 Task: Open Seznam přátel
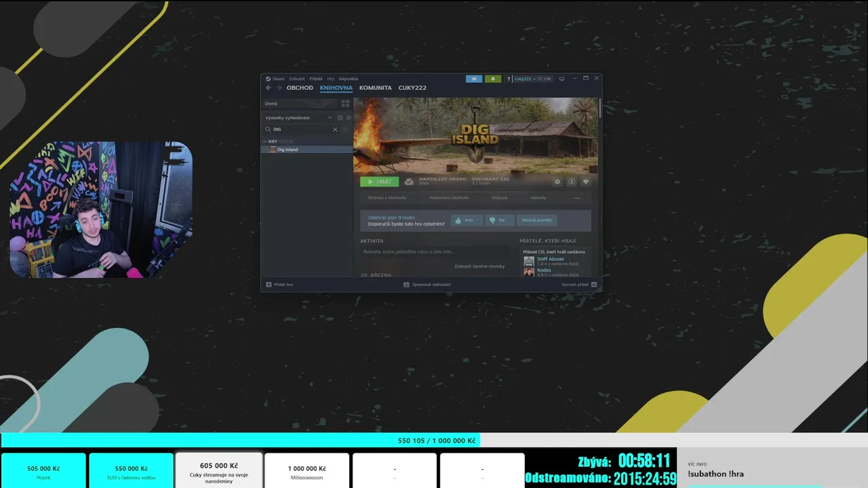575,285
